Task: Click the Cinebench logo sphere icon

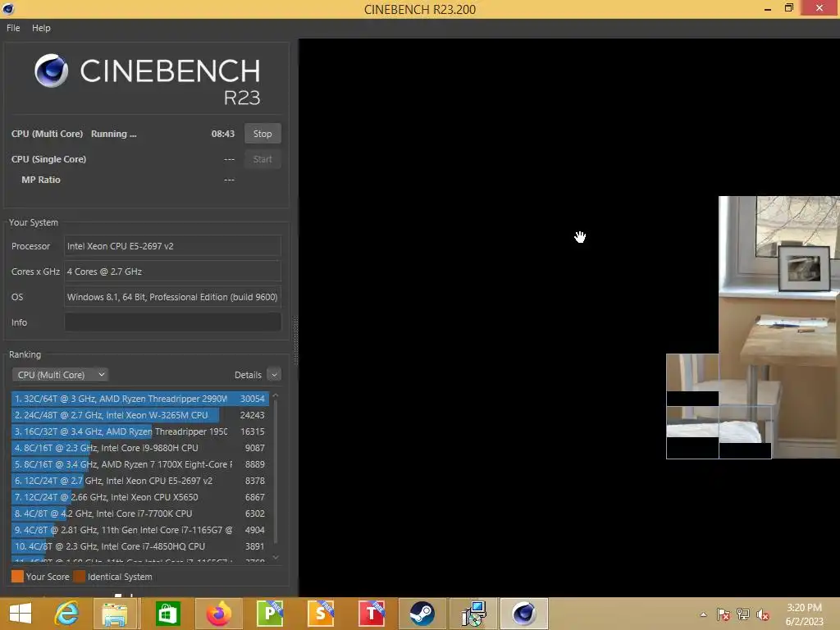Action: (x=52, y=71)
